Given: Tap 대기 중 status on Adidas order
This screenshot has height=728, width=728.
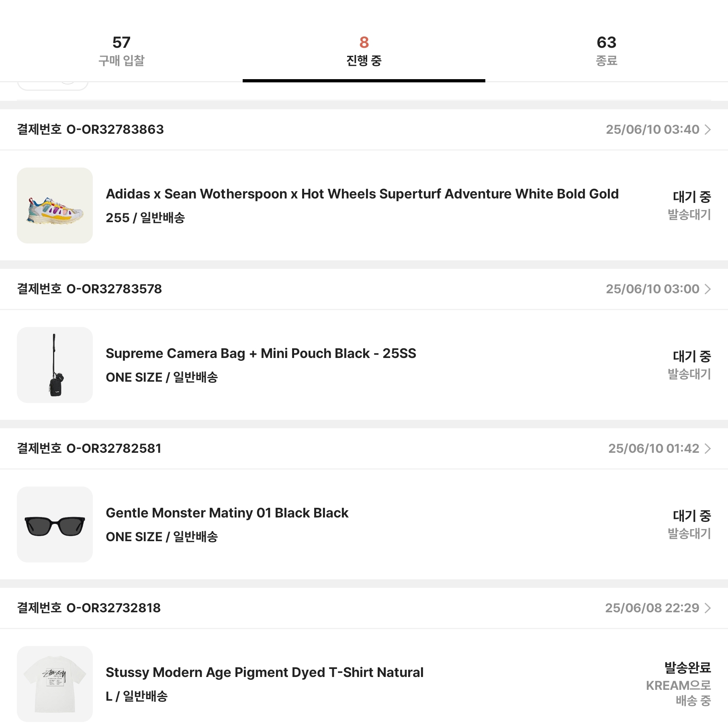Looking at the screenshot, I should pos(692,196).
